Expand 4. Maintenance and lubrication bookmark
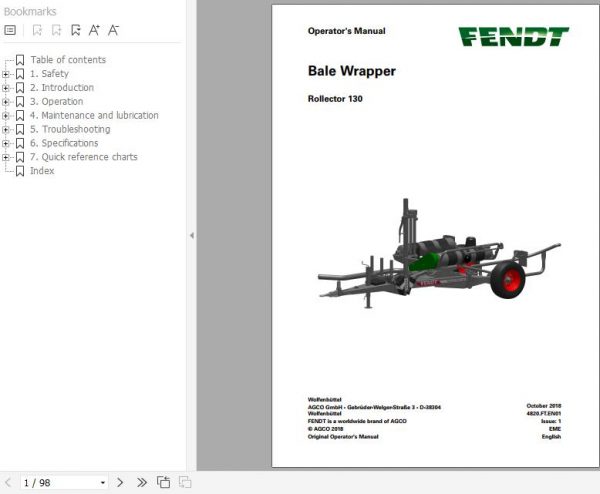This screenshot has width=600, height=494. coord(6,116)
